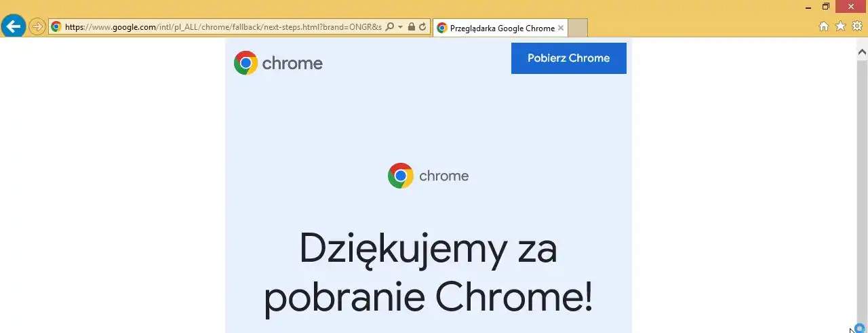868x333 pixels.
Task: Open Tools with the gear icon
Action: point(857,26)
